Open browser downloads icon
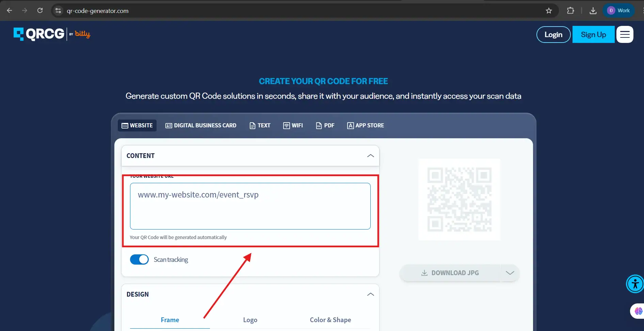 (593, 11)
